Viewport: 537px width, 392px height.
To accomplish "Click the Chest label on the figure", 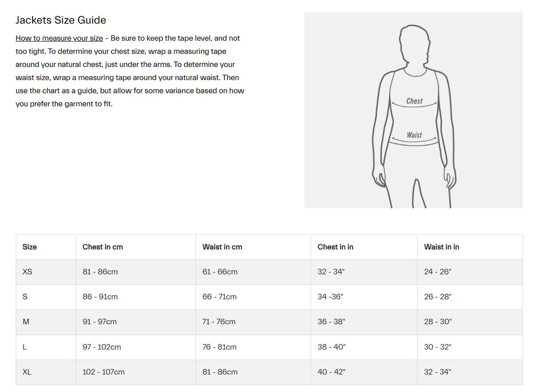I will coord(414,101).
